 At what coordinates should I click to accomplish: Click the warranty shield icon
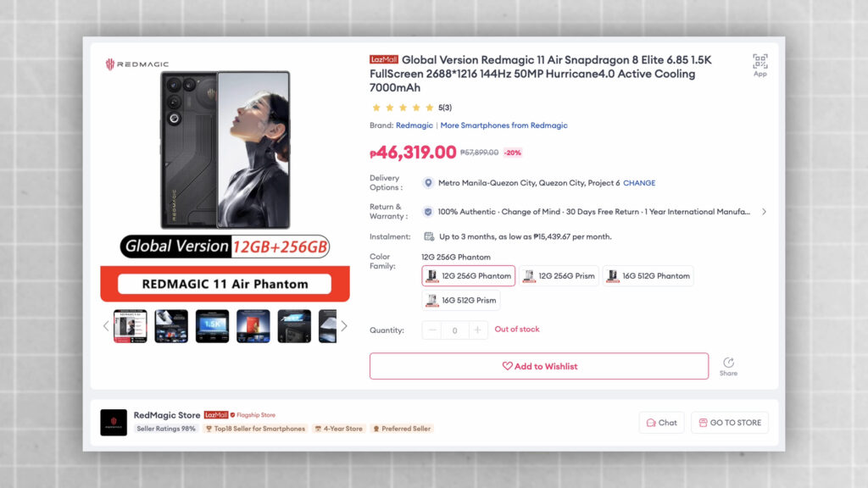[428, 212]
